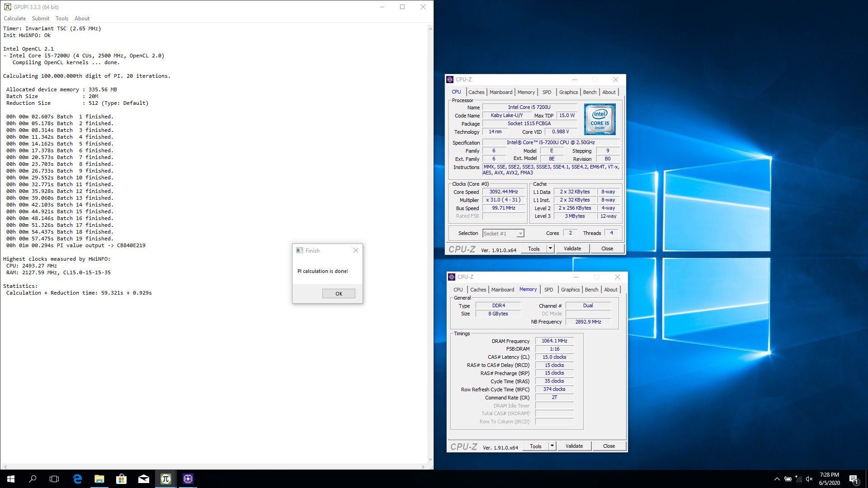Select the About tab in the upper CPU-Z window

click(x=609, y=92)
